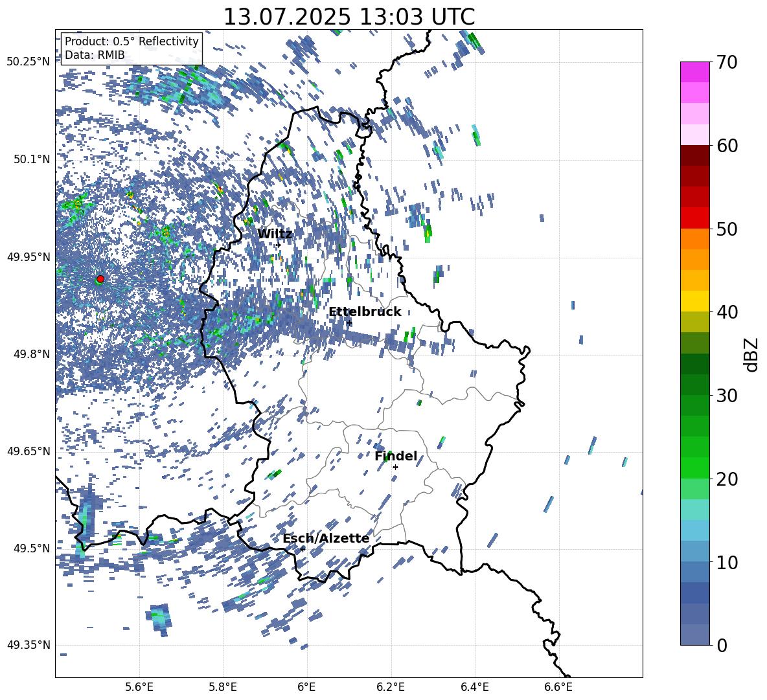The height and width of the screenshot is (700, 767).
Task: Click the 6.2°E longitude label
Action: 391,687
